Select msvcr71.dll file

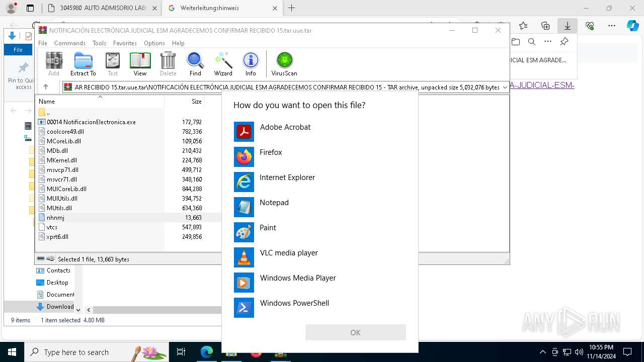coord(62,179)
